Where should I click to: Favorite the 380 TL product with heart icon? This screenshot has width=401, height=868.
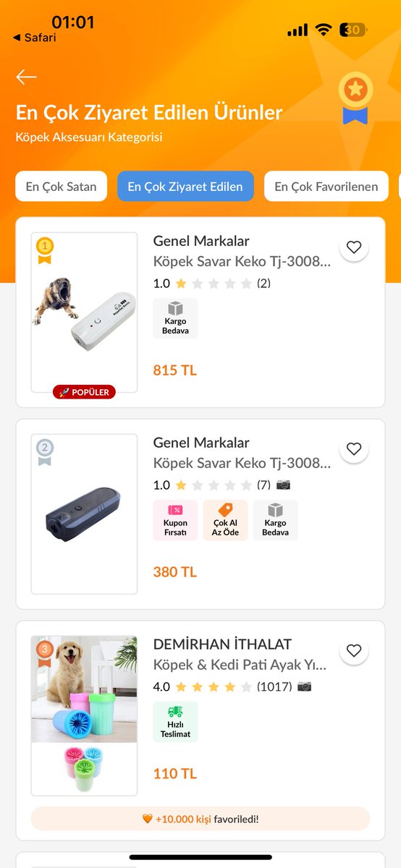tap(354, 449)
